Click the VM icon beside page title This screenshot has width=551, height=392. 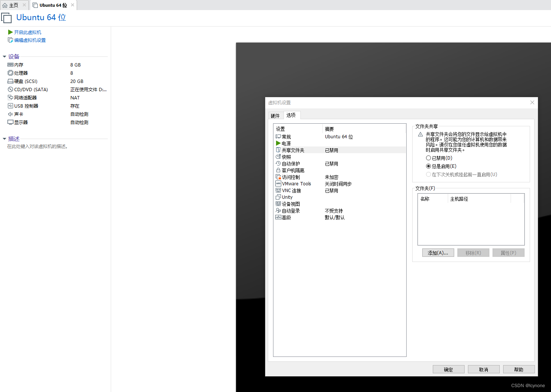[x=6, y=18]
